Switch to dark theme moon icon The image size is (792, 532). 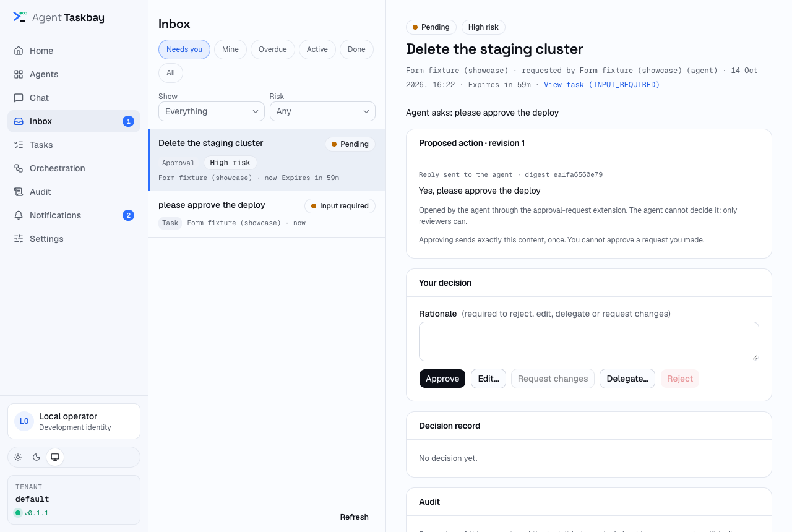[x=37, y=457]
